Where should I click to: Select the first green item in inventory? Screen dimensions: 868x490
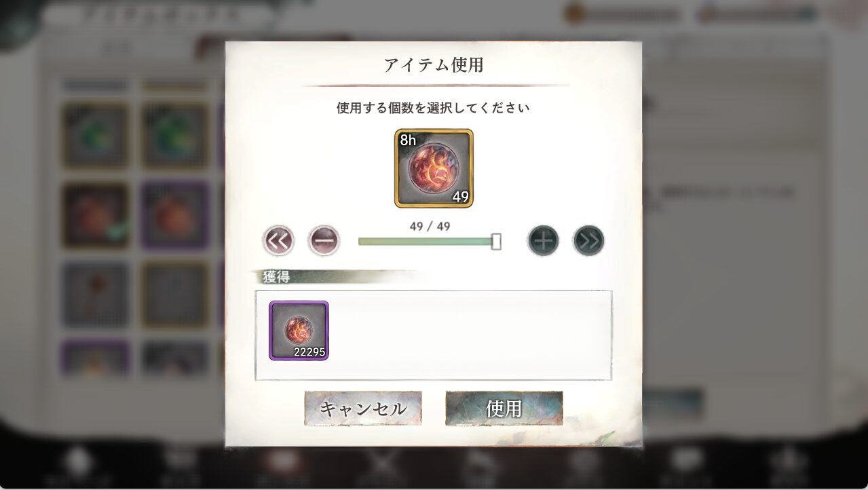95,135
